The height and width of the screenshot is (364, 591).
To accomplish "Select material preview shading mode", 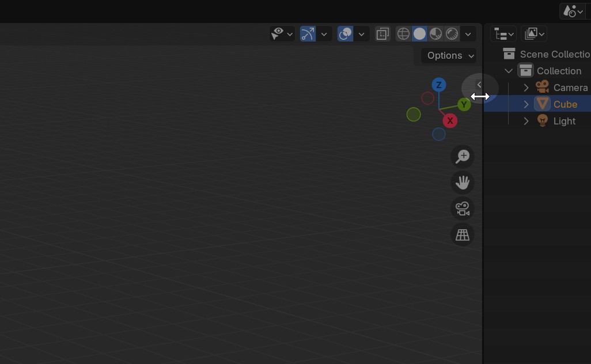I will pos(435,34).
